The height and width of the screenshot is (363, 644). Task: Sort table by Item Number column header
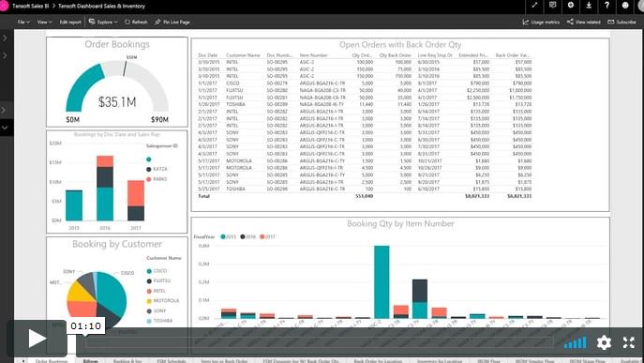coord(313,55)
